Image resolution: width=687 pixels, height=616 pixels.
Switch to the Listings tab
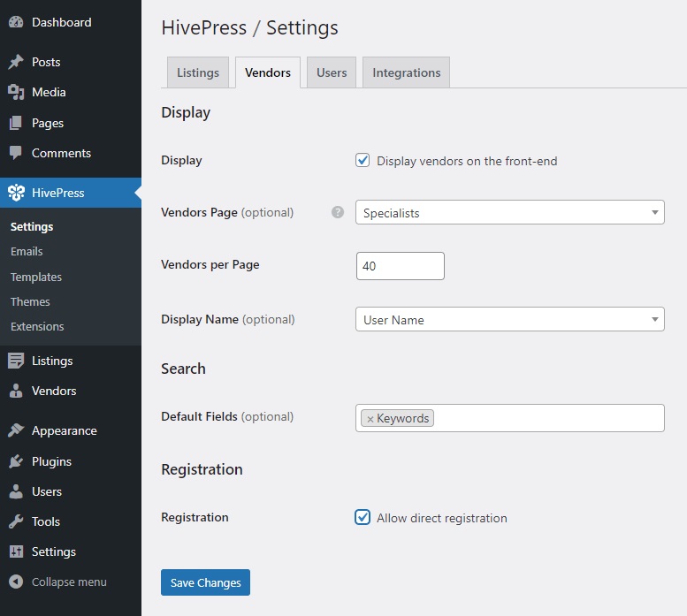pyautogui.click(x=198, y=72)
